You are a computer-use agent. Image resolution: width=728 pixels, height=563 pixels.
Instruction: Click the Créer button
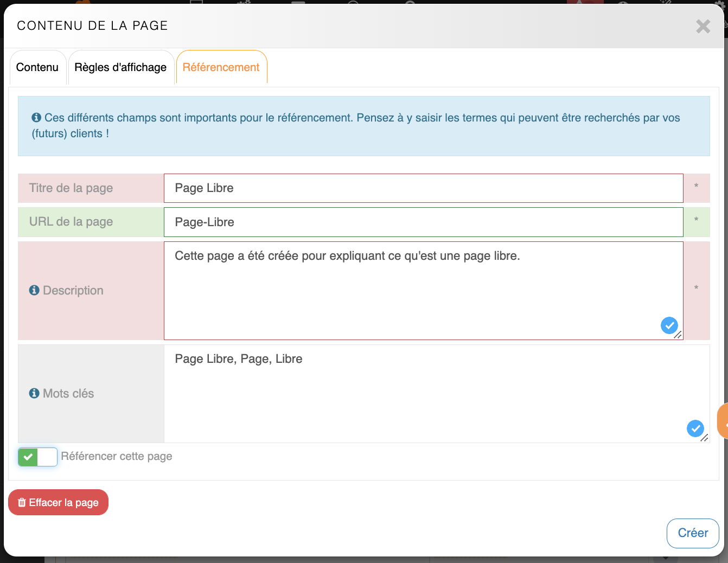[x=693, y=533]
